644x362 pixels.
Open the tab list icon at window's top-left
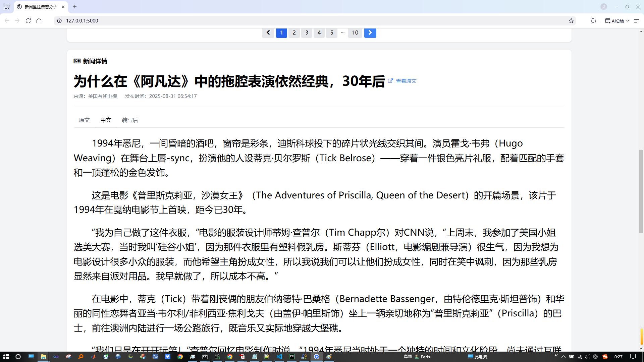coord(7,7)
